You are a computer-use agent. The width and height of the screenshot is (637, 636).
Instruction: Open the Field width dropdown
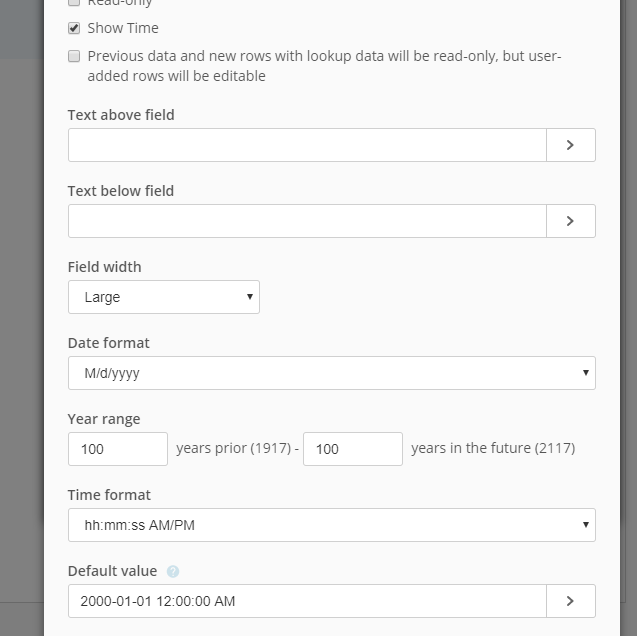tap(164, 297)
